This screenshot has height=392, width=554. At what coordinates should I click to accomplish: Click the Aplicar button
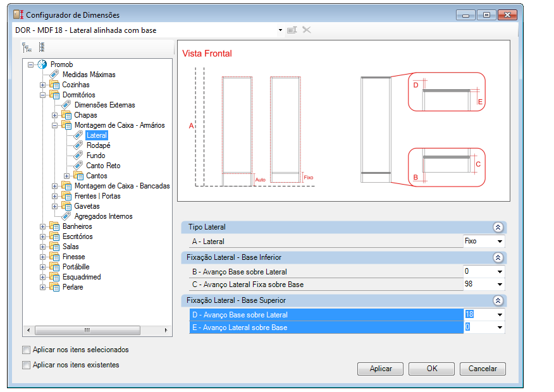click(x=380, y=369)
